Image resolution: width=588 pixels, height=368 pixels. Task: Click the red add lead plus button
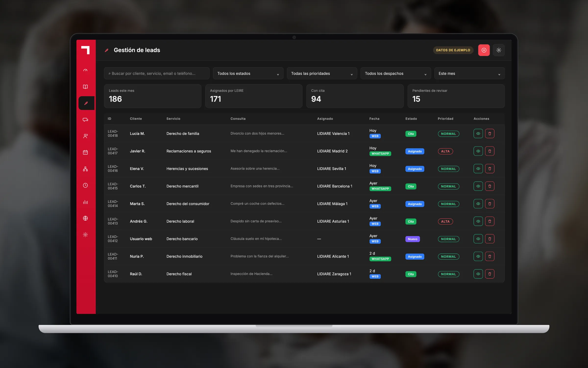point(484,50)
